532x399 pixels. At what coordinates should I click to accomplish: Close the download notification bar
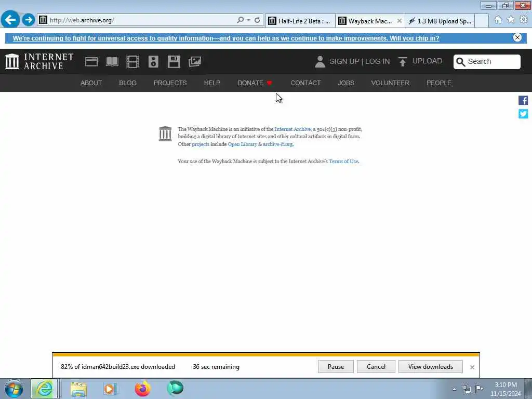[x=472, y=367]
